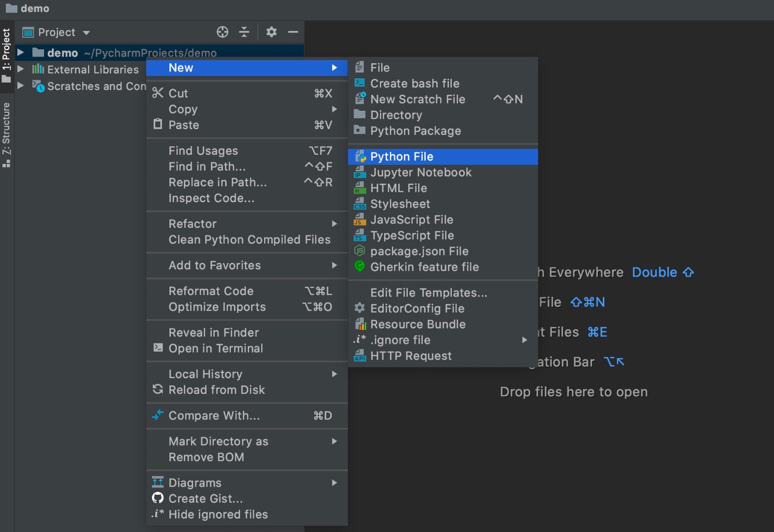Click the Diagrams icon
Screen dimensions: 774x532
(x=158, y=482)
